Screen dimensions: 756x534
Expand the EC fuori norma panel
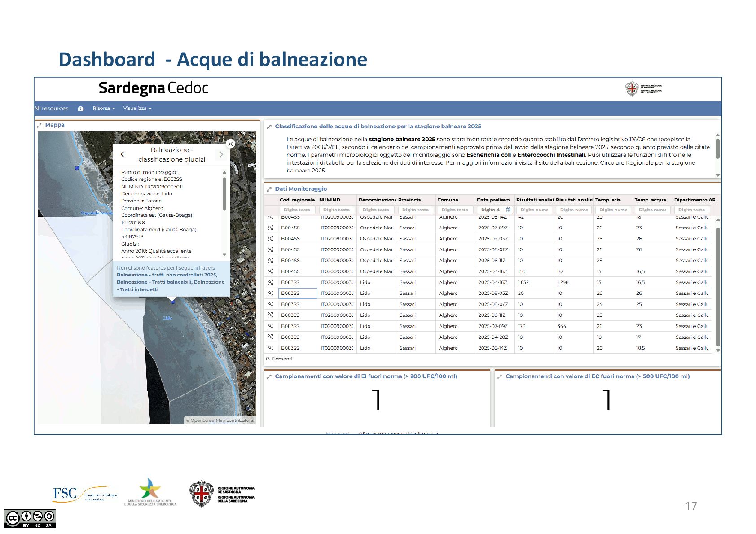pyautogui.click(x=499, y=377)
